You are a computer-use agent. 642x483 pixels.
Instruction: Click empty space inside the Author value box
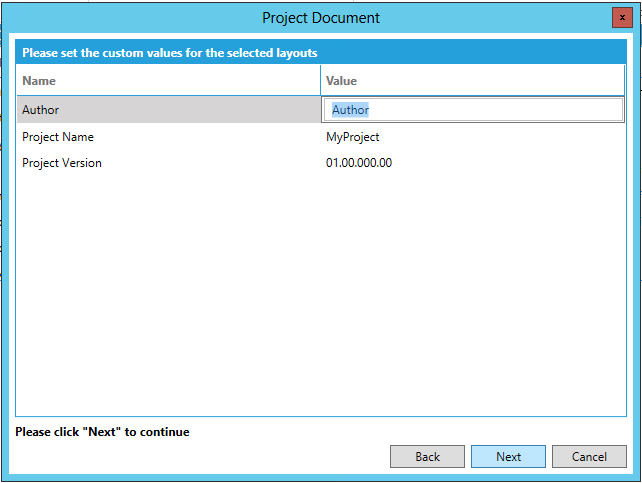[500, 110]
